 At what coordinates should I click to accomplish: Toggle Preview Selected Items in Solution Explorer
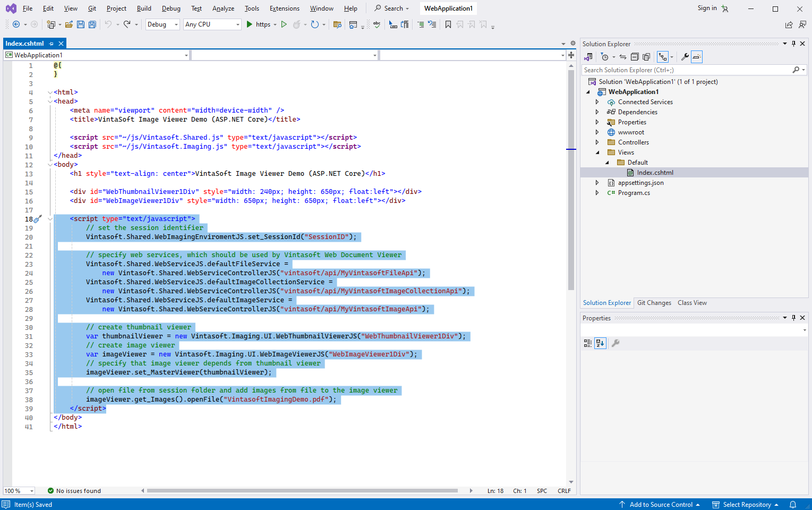coord(697,57)
